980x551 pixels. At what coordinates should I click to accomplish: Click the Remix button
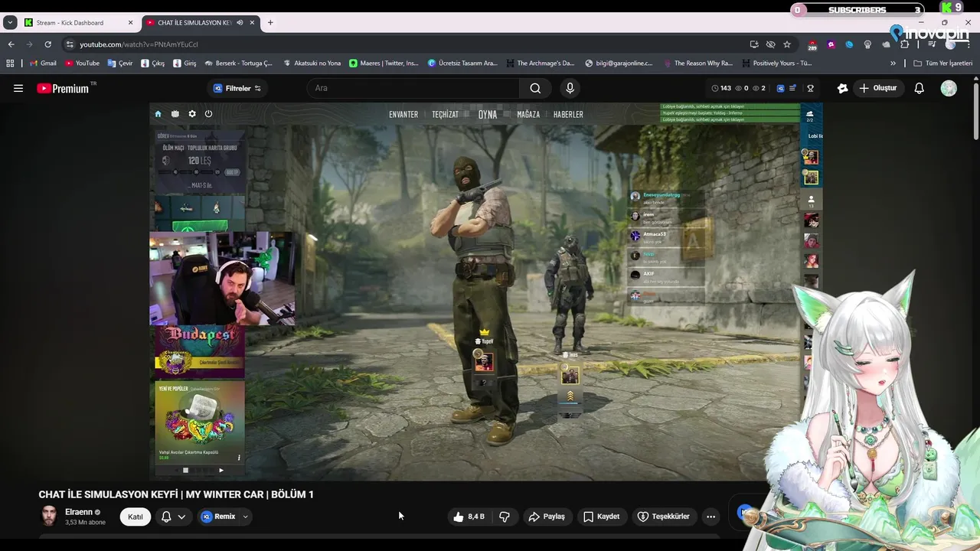[x=219, y=517]
